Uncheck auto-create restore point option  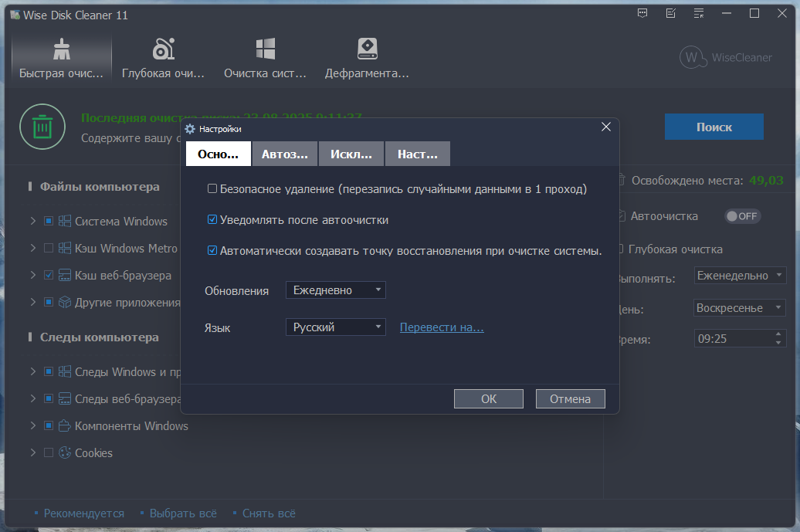(x=212, y=250)
